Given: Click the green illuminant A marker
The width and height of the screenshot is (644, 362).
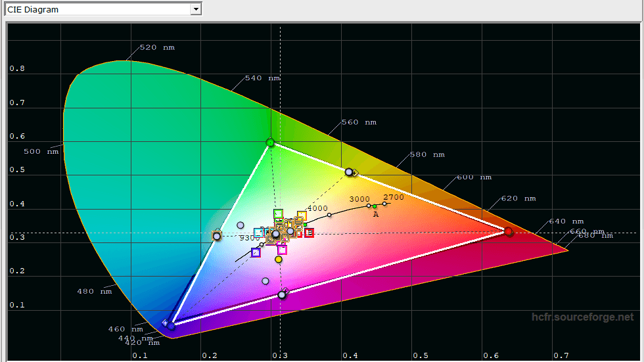Looking at the screenshot, I should 375,207.
